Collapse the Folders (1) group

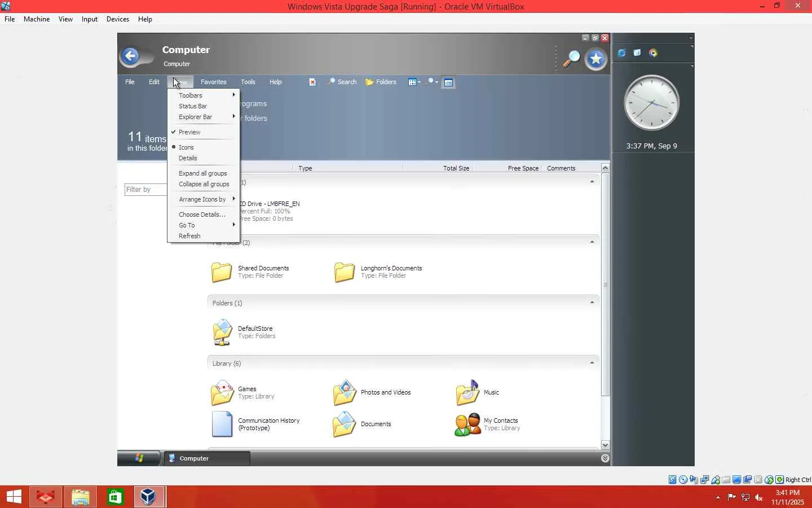pyautogui.click(x=592, y=303)
